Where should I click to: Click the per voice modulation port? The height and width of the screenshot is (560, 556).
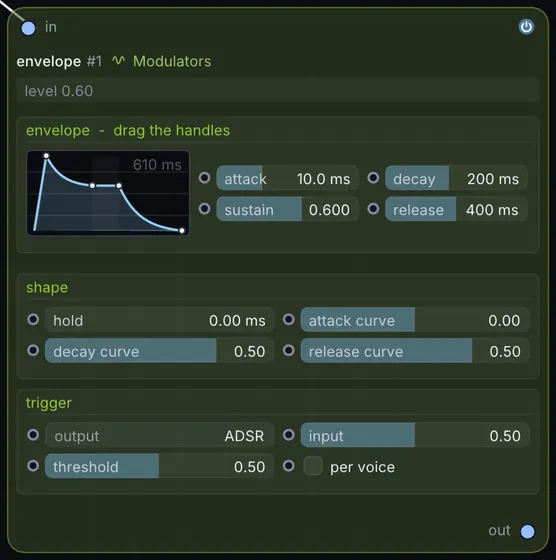point(289,466)
